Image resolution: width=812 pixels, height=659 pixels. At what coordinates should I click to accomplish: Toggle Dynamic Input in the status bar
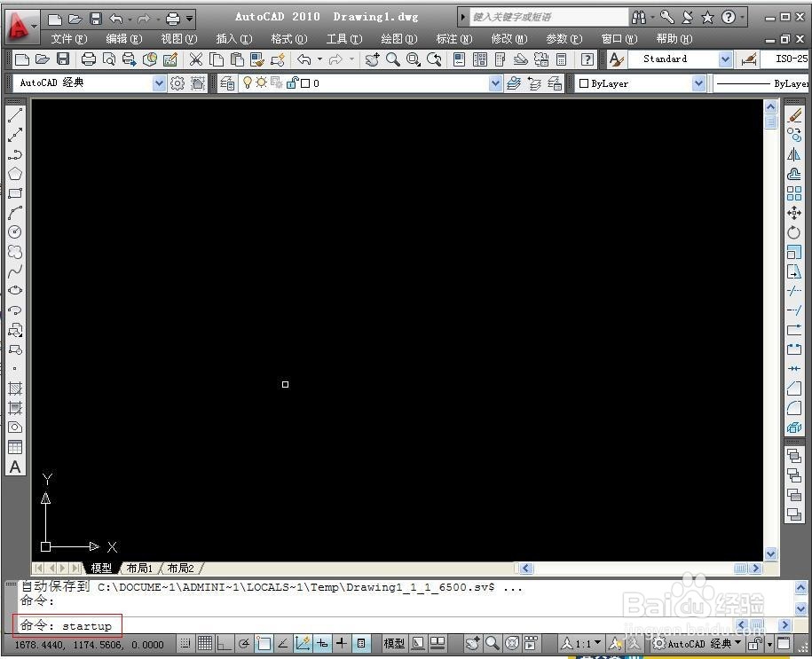(322, 643)
